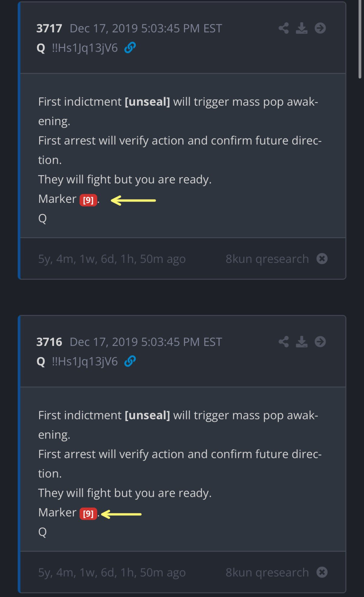Image resolution: width=364 pixels, height=597 pixels.
Task: Open 8kun qresearch source for post 3717
Action: click(267, 259)
